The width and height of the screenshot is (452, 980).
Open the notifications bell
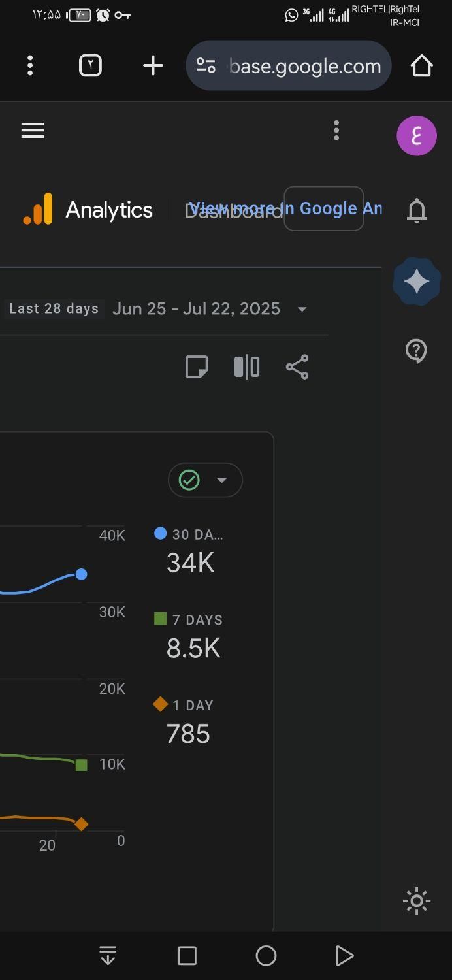click(417, 210)
